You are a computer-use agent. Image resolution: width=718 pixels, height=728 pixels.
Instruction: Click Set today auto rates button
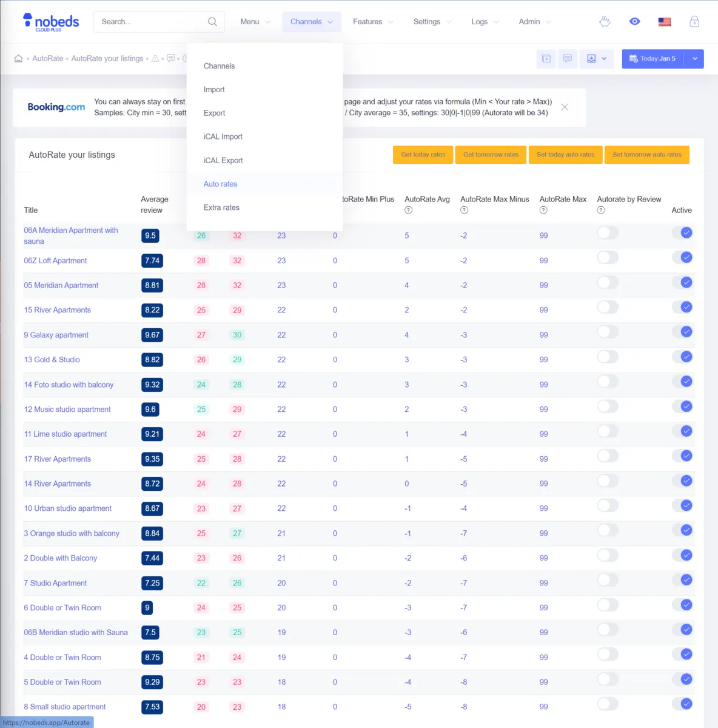566,155
